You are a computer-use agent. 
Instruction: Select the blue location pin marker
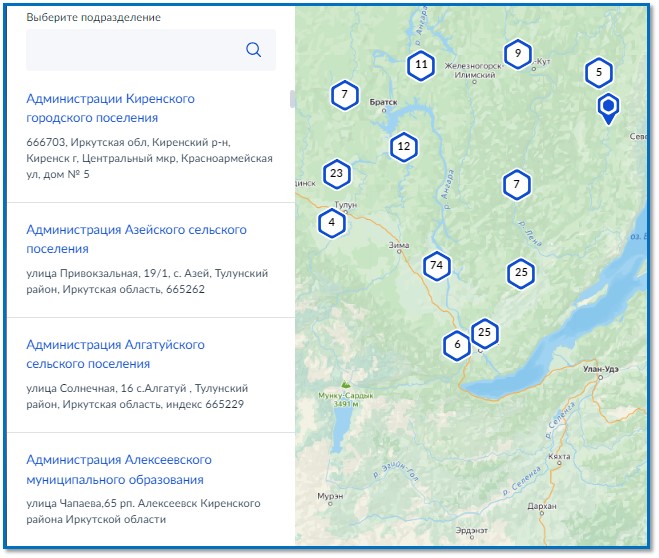point(608,107)
